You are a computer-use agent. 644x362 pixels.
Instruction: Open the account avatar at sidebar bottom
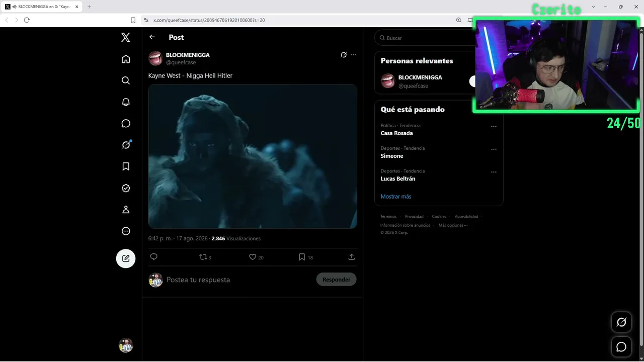(x=126, y=345)
